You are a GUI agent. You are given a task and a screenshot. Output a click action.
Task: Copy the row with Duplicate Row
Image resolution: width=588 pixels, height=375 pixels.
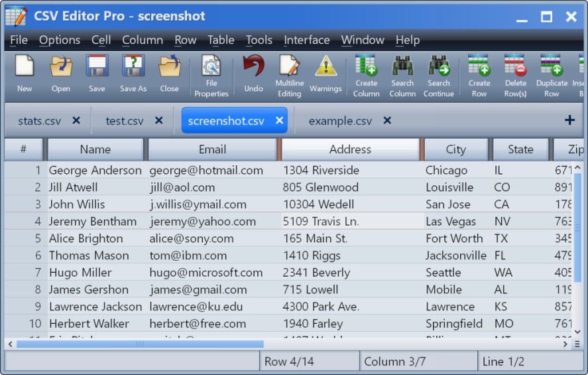pos(552,76)
